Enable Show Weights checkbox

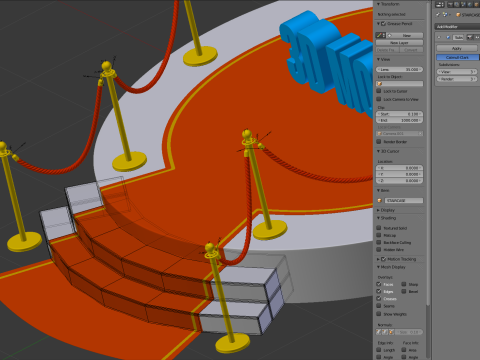point(379,314)
